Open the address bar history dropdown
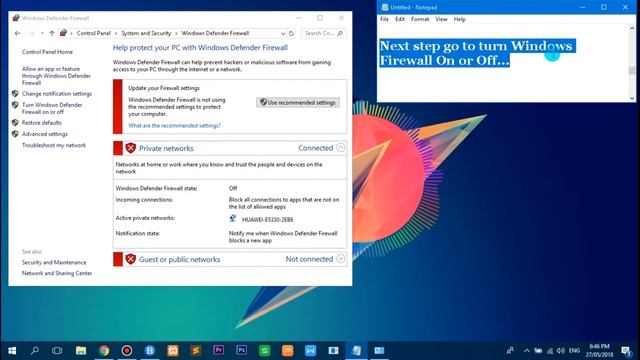This screenshot has width=640, height=360. pos(283,33)
